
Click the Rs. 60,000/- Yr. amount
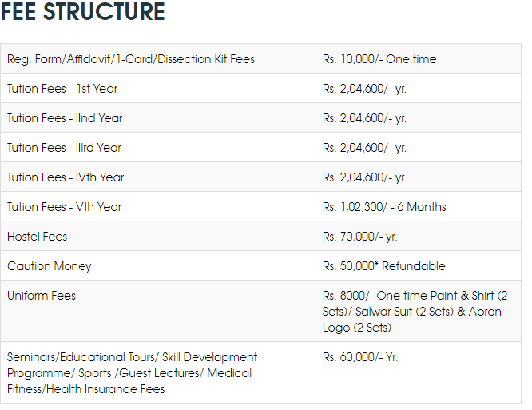pyautogui.click(x=360, y=357)
